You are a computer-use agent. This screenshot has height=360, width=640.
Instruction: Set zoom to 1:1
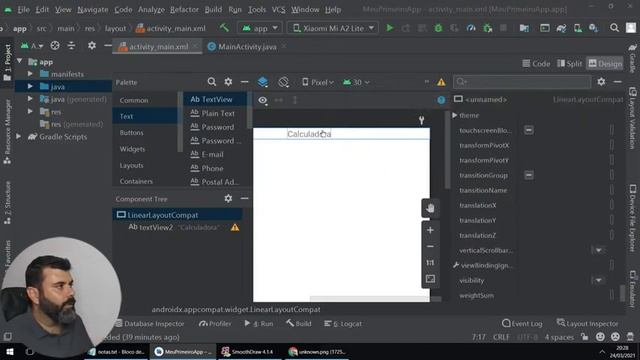pyautogui.click(x=430, y=263)
